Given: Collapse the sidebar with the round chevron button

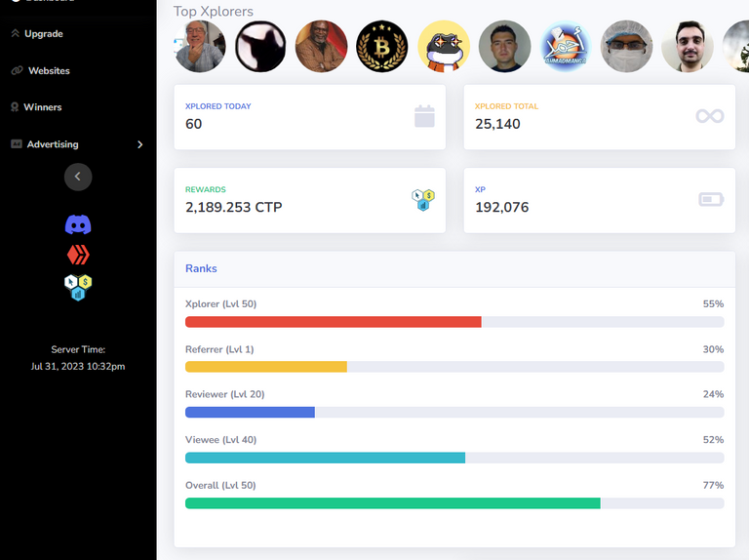Looking at the screenshot, I should [x=78, y=177].
